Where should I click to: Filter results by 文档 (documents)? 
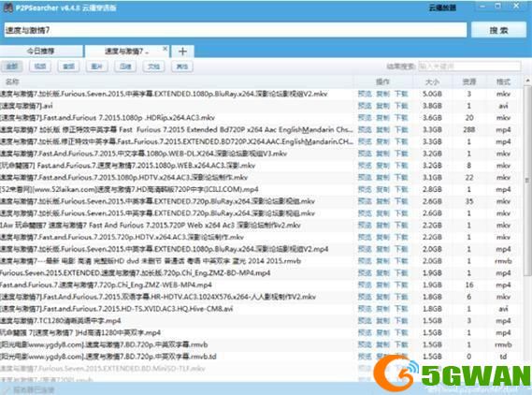153,66
